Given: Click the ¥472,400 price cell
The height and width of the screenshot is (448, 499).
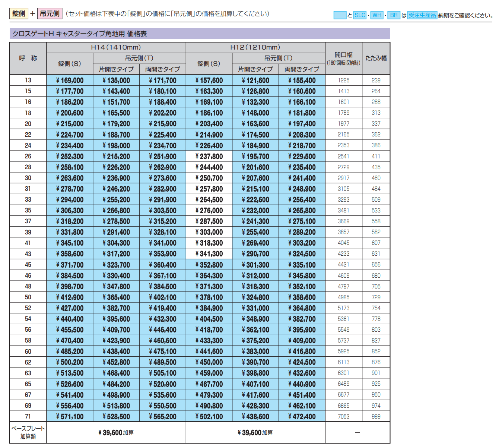Looking at the screenshot, I should tap(302, 417).
